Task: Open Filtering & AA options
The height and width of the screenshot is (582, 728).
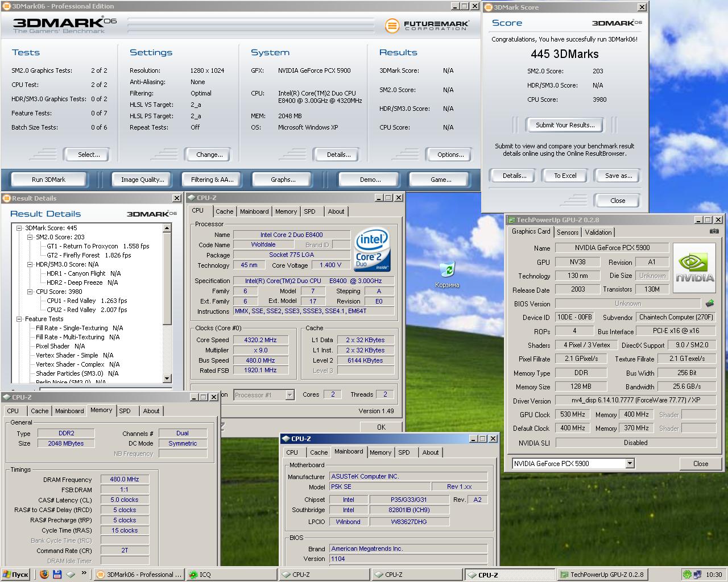Action: (x=212, y=180)
